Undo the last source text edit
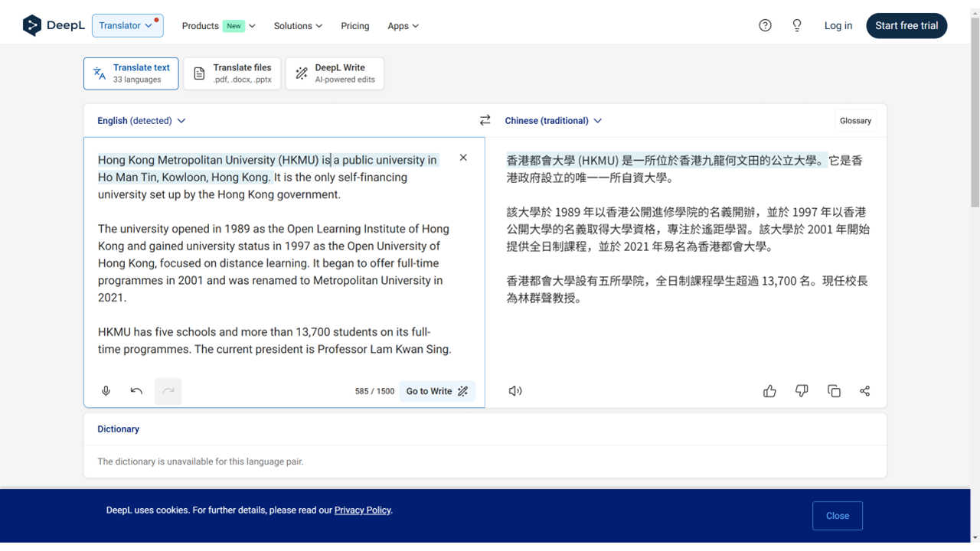The image size is (980, 551). [136, 391]
